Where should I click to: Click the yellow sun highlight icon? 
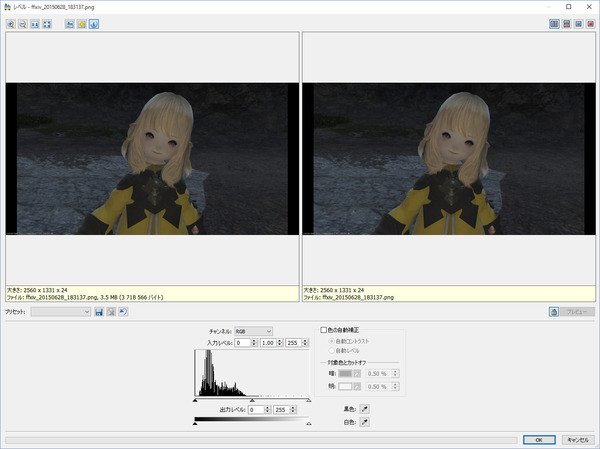pos(82,24)
